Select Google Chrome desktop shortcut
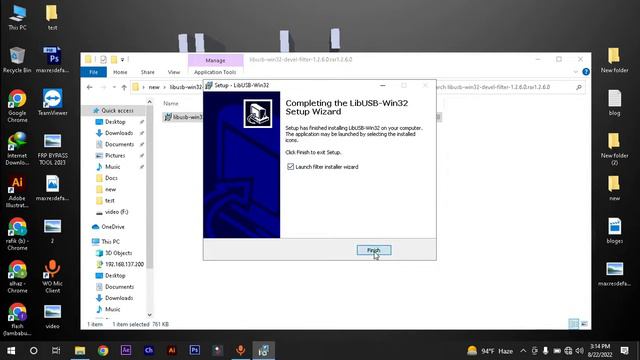The image size is (640, 360). point(17,106)
